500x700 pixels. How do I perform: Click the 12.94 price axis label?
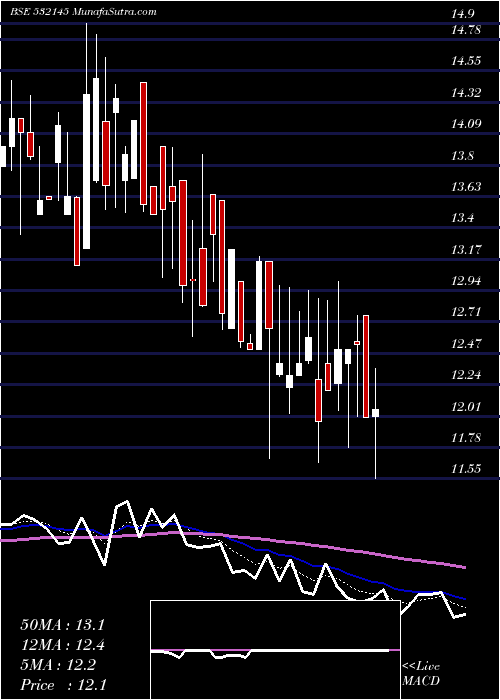[466, 281]
